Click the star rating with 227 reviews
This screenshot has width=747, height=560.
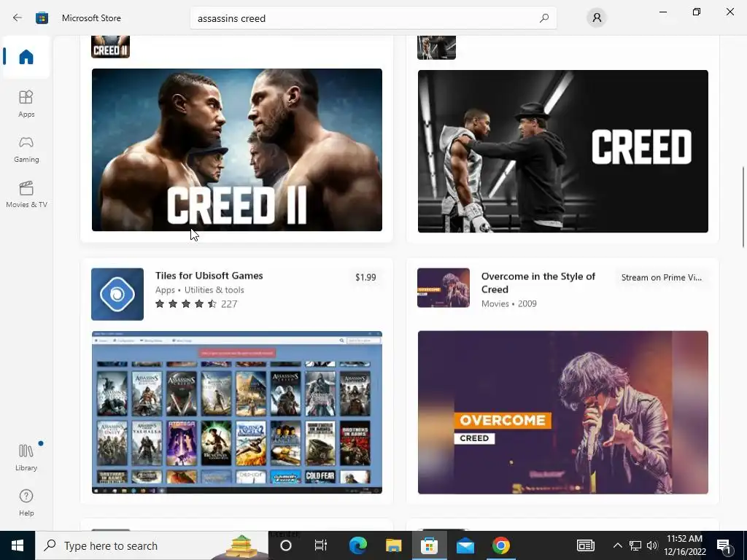tap(196, 304)
